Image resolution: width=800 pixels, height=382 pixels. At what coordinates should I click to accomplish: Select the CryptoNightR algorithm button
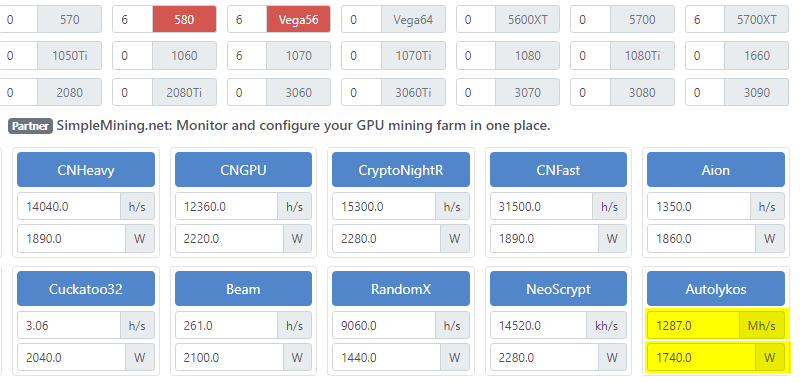401,170
